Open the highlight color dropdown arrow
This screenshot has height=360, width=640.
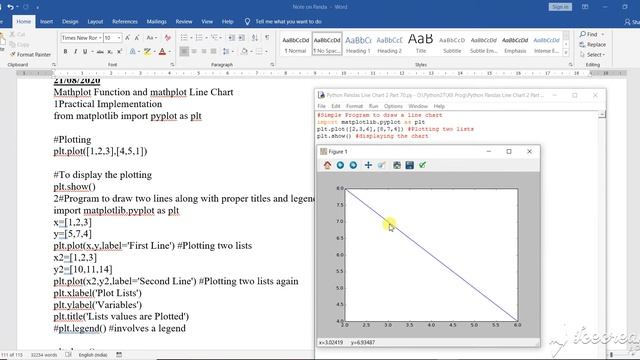coord(154,51)
